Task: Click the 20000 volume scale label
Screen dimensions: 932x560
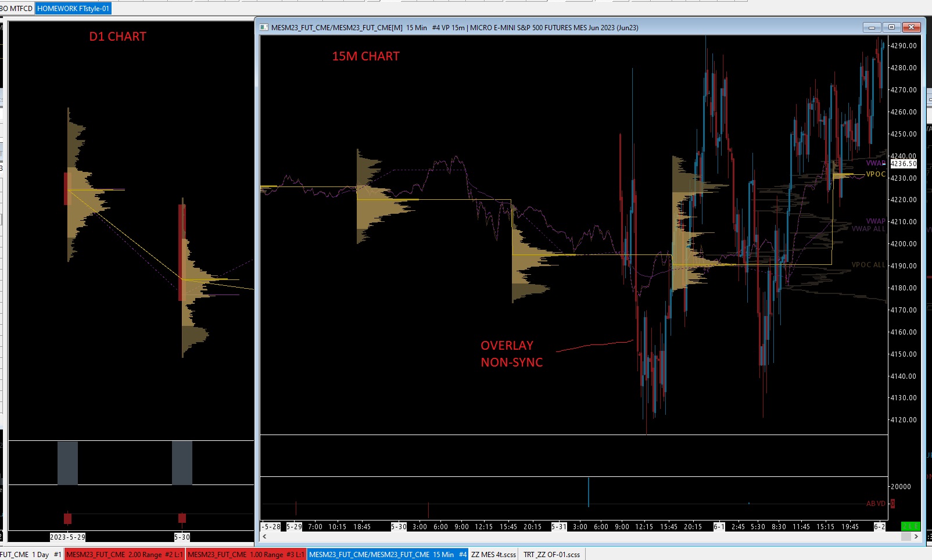Action: click(901, 487)
